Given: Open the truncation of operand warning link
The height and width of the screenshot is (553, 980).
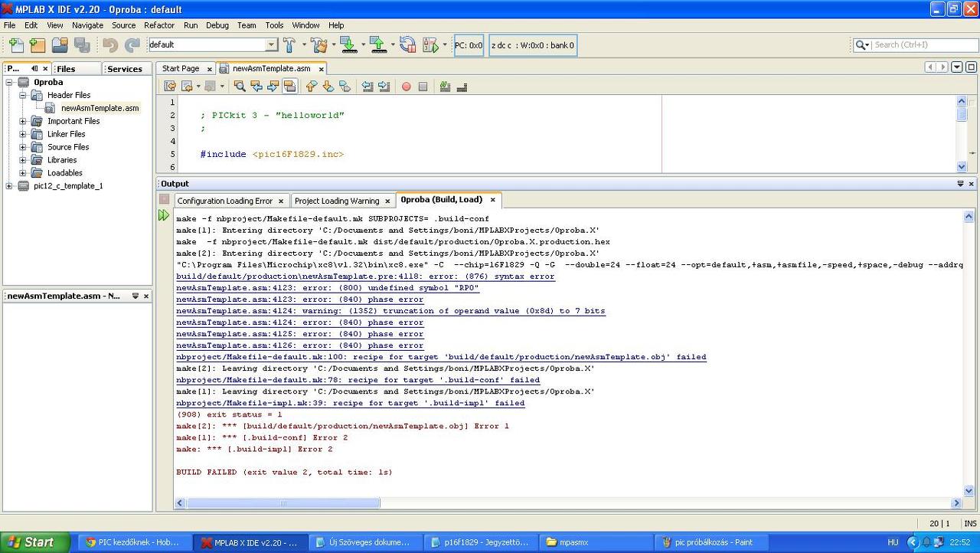Looking at the screenshot, I should [390, 311].
